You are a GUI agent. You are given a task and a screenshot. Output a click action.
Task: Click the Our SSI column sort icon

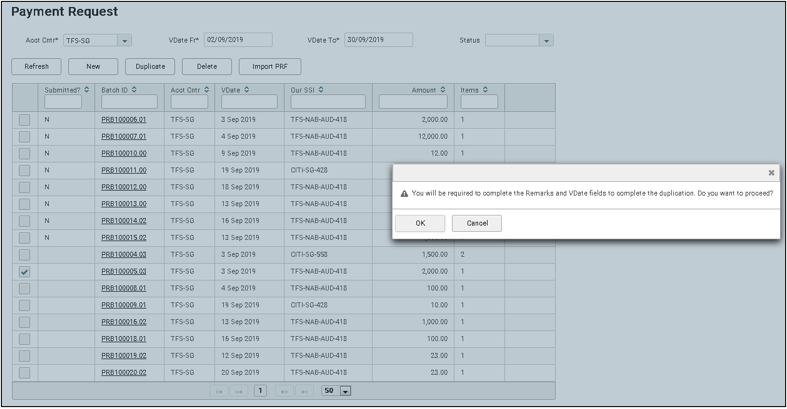[x=322, y=90]
